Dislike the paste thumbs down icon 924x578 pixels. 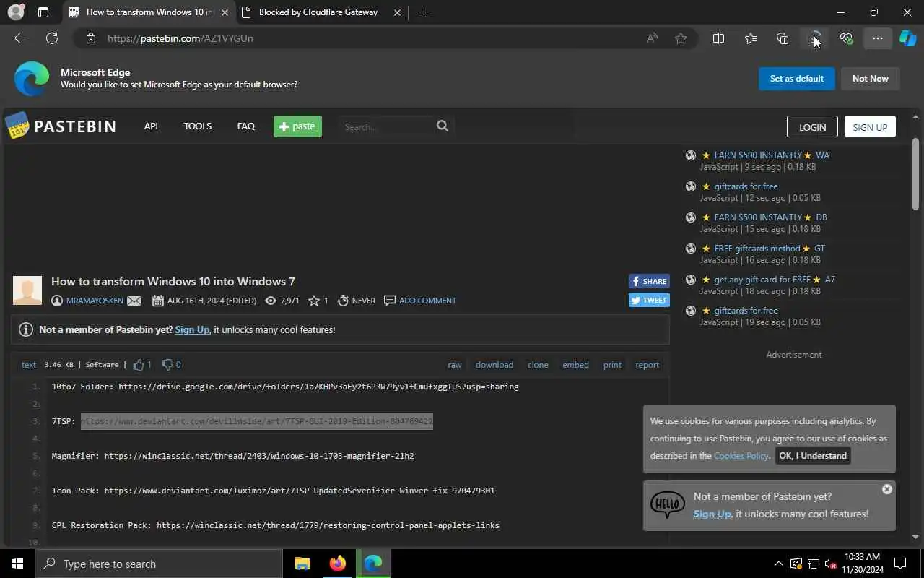click(167, 365)
